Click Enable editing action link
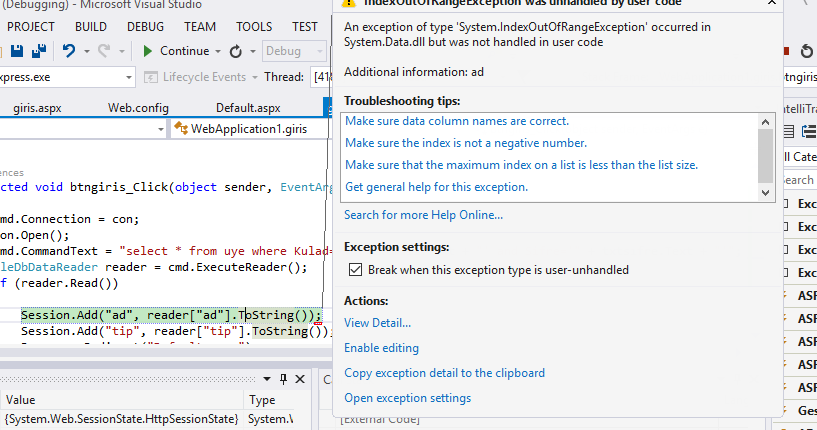This screenshot has height=430, width=817. click(381, 348)
